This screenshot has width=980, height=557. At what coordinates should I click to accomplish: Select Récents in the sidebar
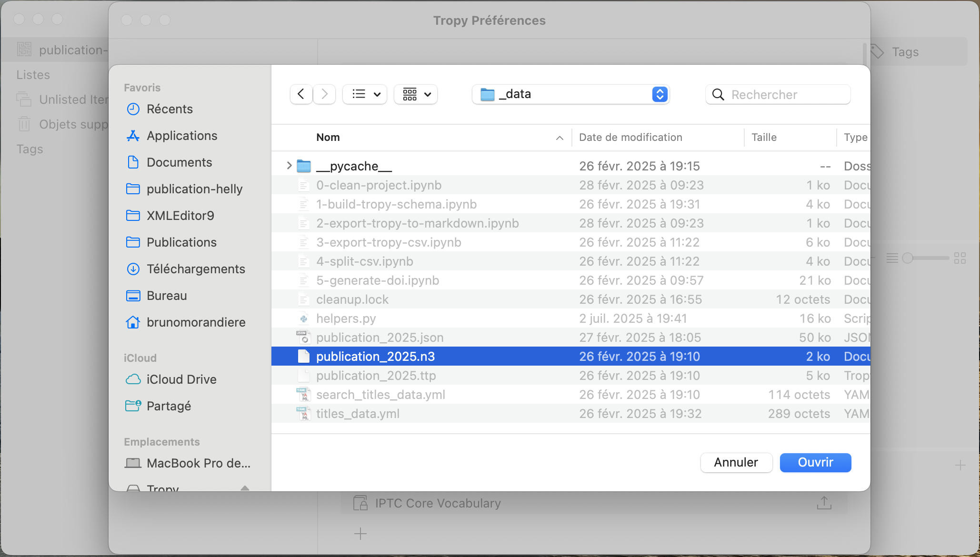tap(170, 109)
